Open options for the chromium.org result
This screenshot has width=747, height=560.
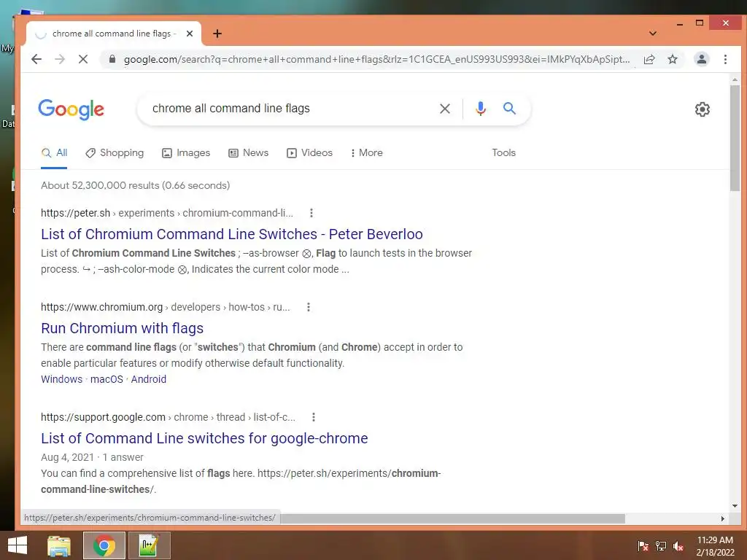[x=309, y=307]
